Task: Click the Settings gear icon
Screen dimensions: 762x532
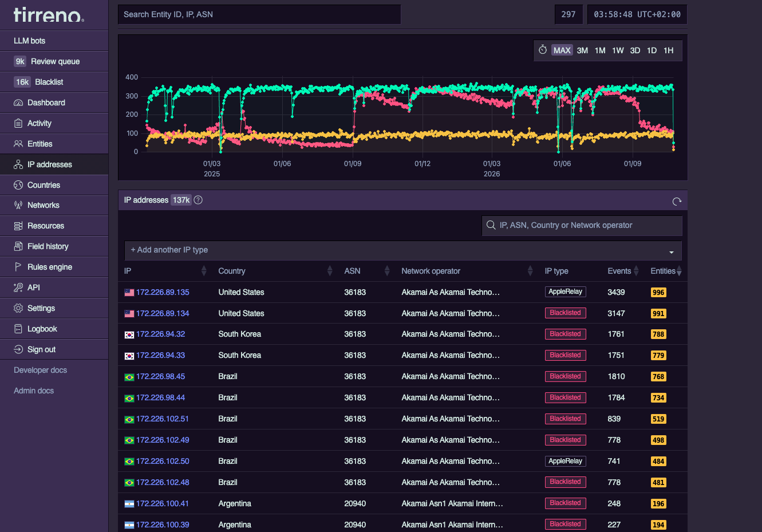Action: coord(18,308)
